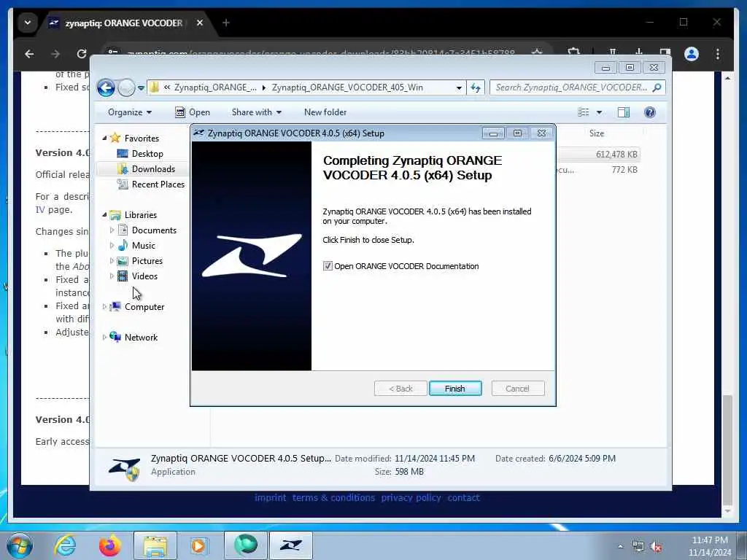Image resolution: width=747 pixels, height=560 pixels.
Task: Collapse the Libraries tree group
Action: click(104, 215)
